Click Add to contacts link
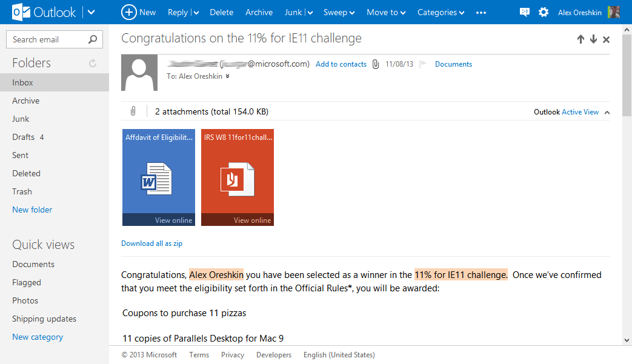This screenshot has width=632, height=364. pyautogui.click(x=341, y=64)
